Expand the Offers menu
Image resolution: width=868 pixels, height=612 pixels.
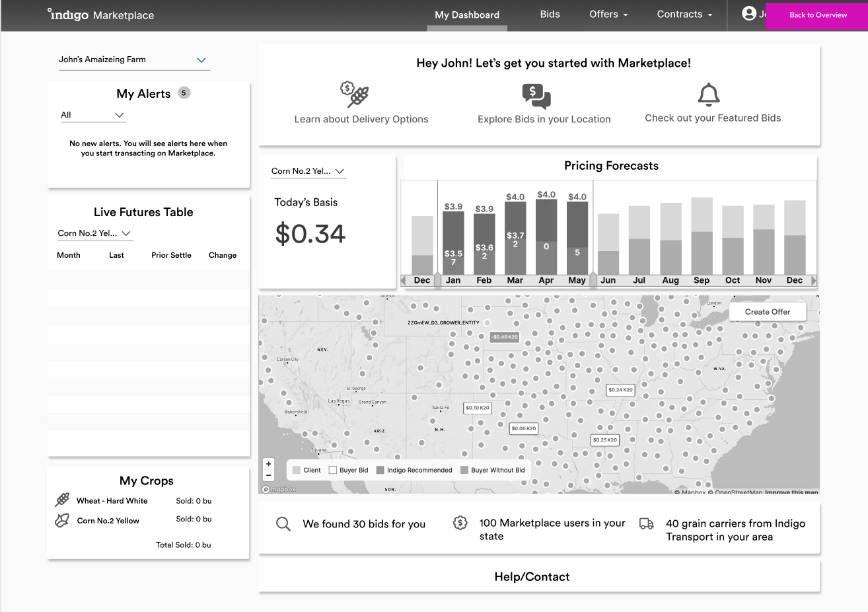tap(608, 15)
